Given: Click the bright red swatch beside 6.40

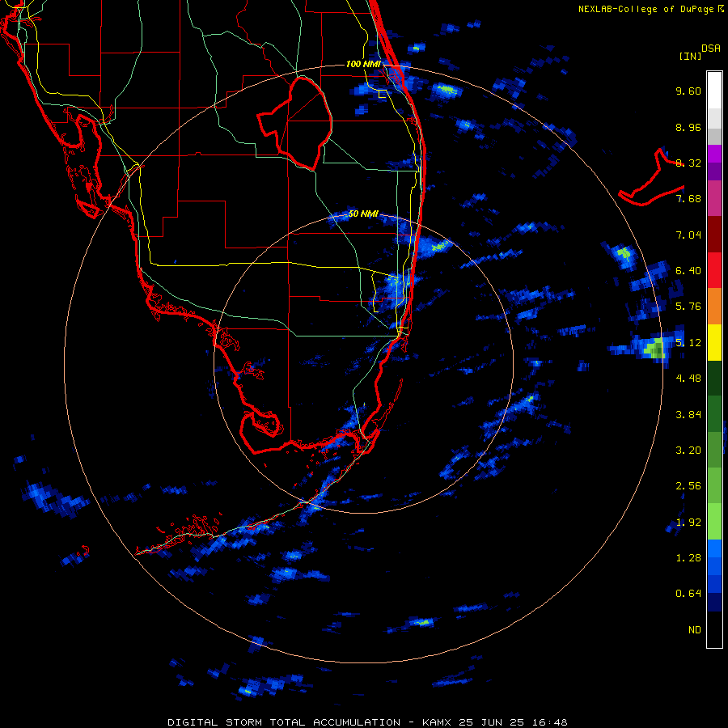Looking at the screenshot, I should pyautogui.click(x=714, y=270).
